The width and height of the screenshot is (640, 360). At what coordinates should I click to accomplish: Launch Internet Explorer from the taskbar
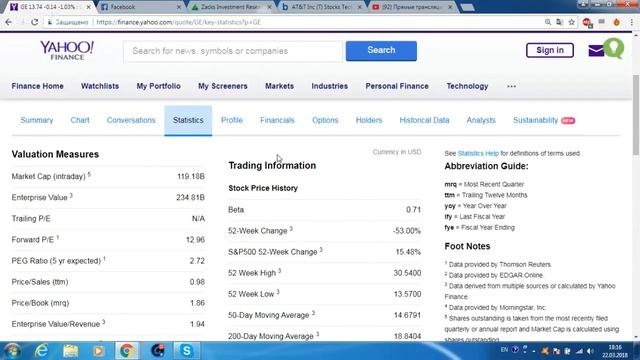[42, 351]
